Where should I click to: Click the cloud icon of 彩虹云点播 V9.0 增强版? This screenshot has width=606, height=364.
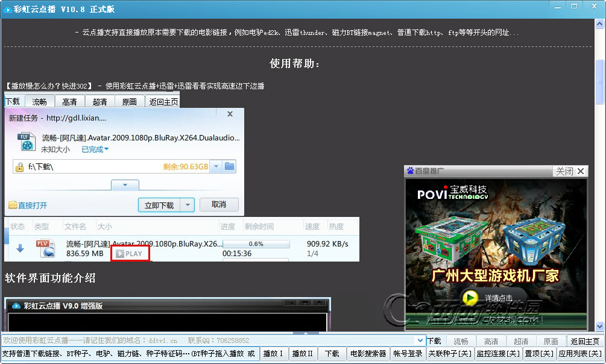pyautogui.click(x=16, y=306)
